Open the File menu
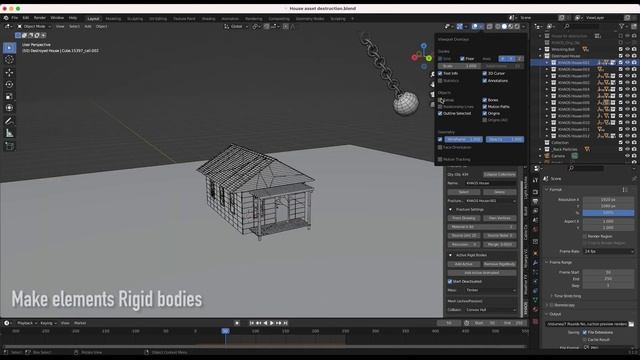Viewport: 640px width, 360px height. click(15, 18)
